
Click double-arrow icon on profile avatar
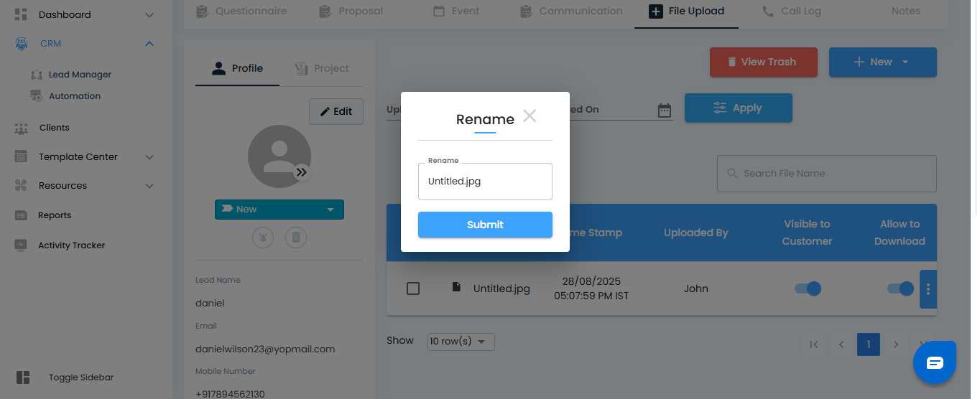click(x=302, y=172)
